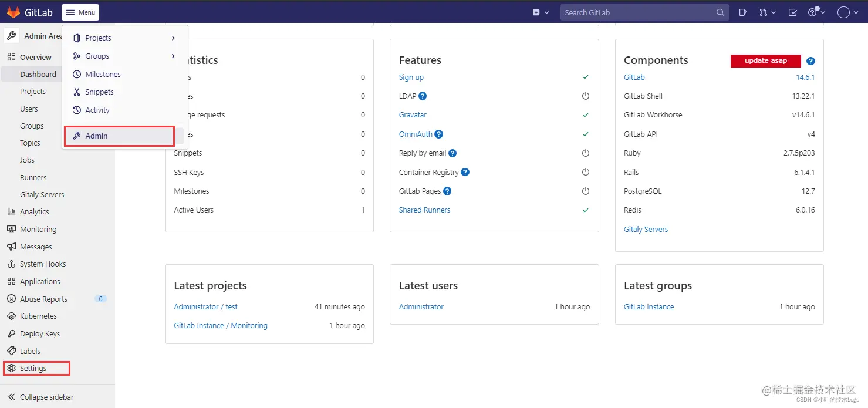Open Administrator under Latest users
The image size is (868, 408).
(421, 306)
